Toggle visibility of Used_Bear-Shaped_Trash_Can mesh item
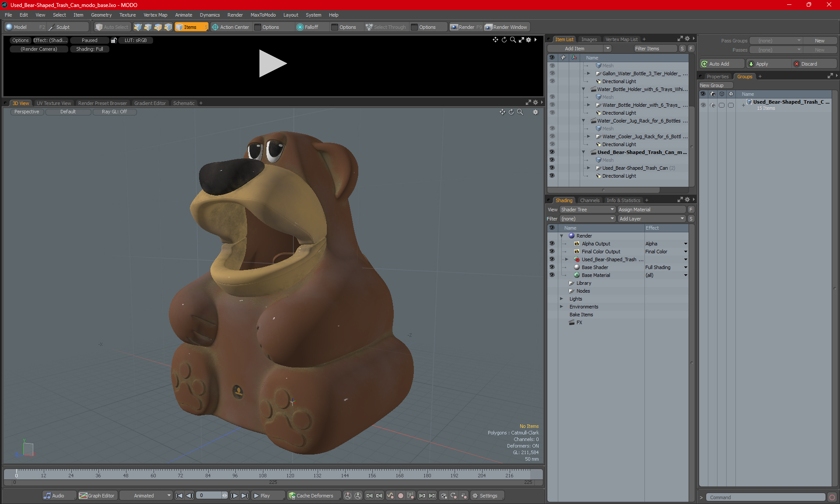 pos(552,168)
